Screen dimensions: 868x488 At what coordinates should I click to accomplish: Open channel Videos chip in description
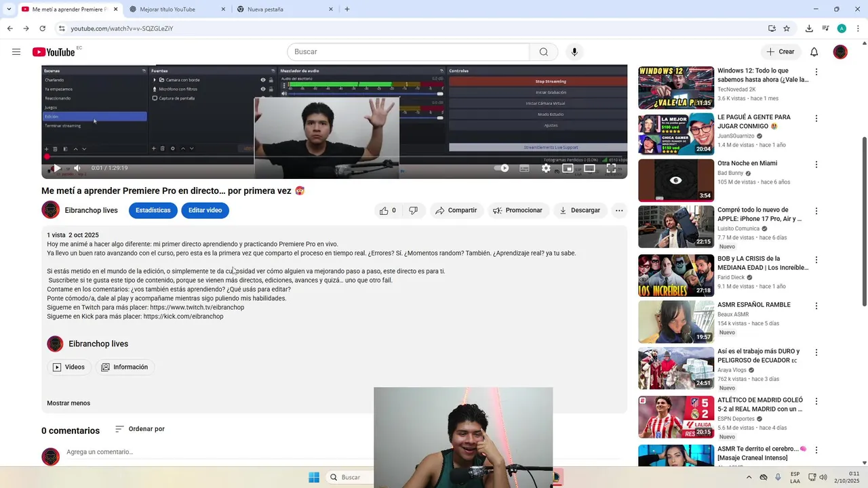coord(68,367)
